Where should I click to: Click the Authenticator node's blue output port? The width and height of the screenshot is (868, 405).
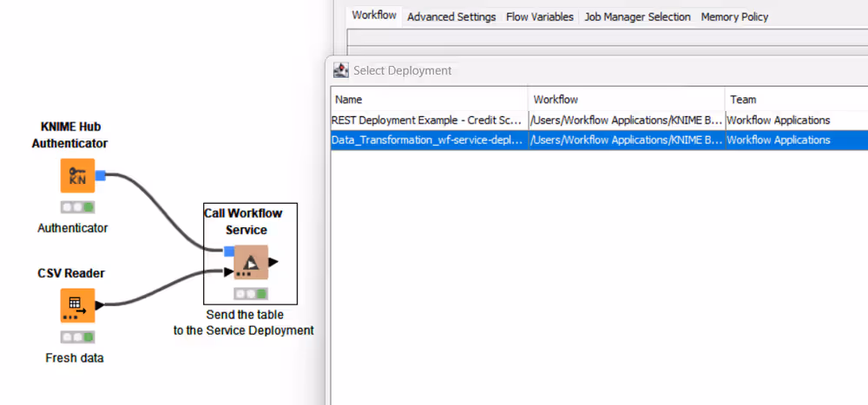click(100, 176)
